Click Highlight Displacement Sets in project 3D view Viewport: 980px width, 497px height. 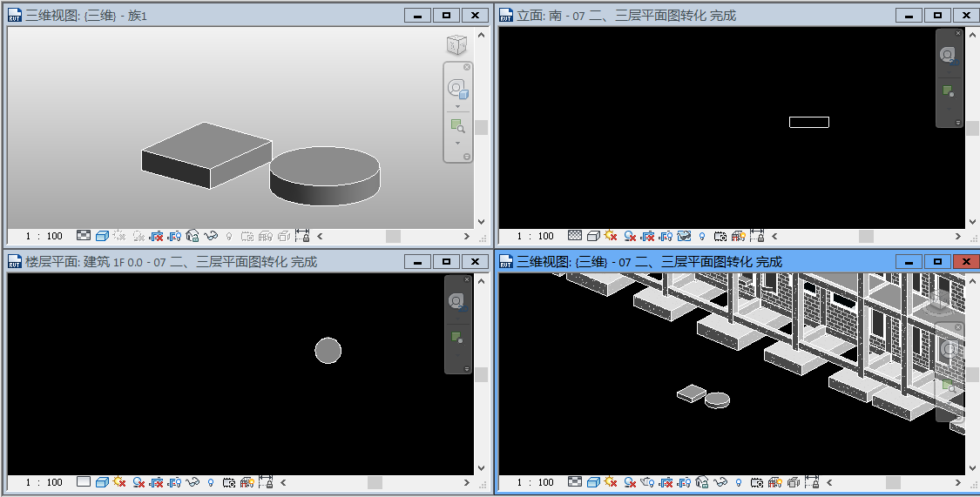(793, 482)
